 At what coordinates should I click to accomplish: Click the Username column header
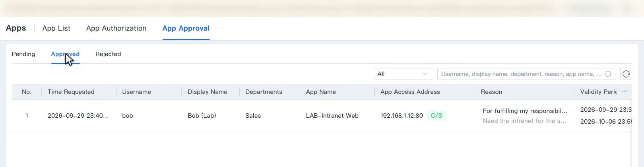136,92
